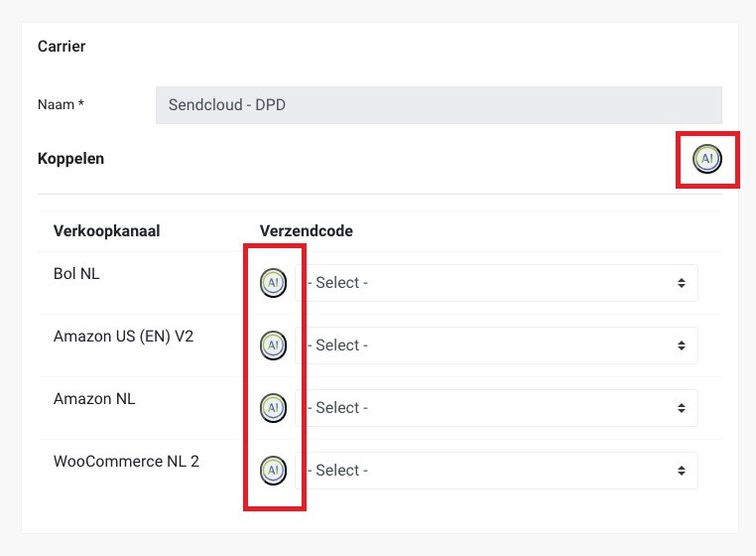Select the Bol NL channel label
This screenshot has height=556, width=756.
tap(76, 274)
